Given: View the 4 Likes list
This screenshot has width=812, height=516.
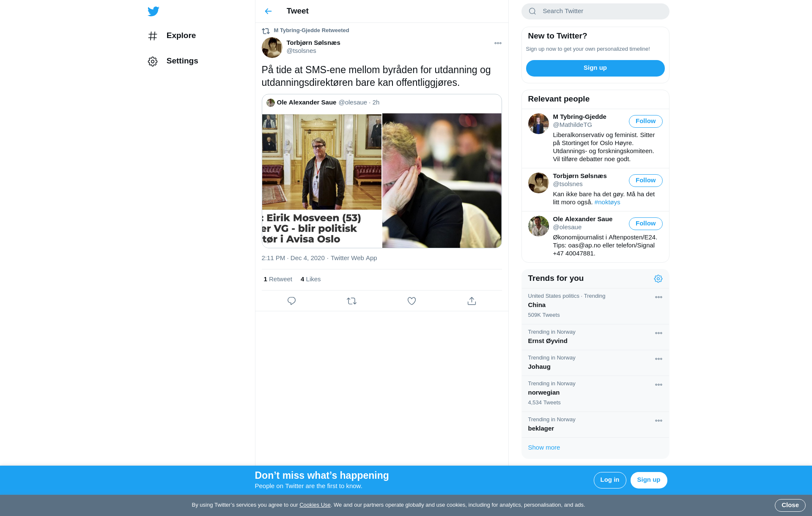Looking at the screenshot, I should pos(310,279).
